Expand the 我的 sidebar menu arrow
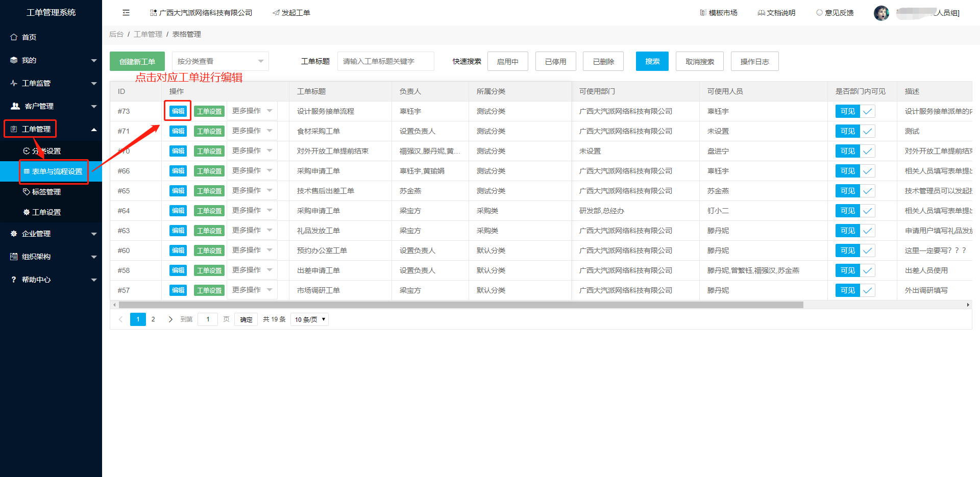 94,60
